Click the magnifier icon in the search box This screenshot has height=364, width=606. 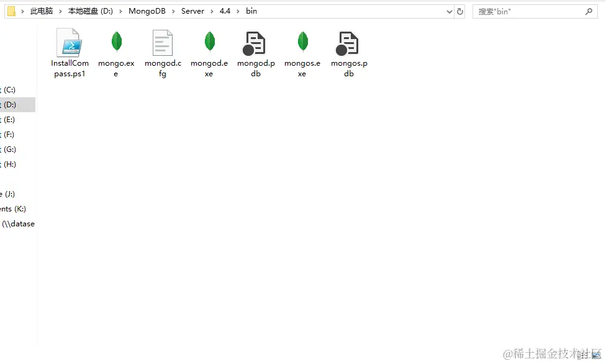pos(589,11)
